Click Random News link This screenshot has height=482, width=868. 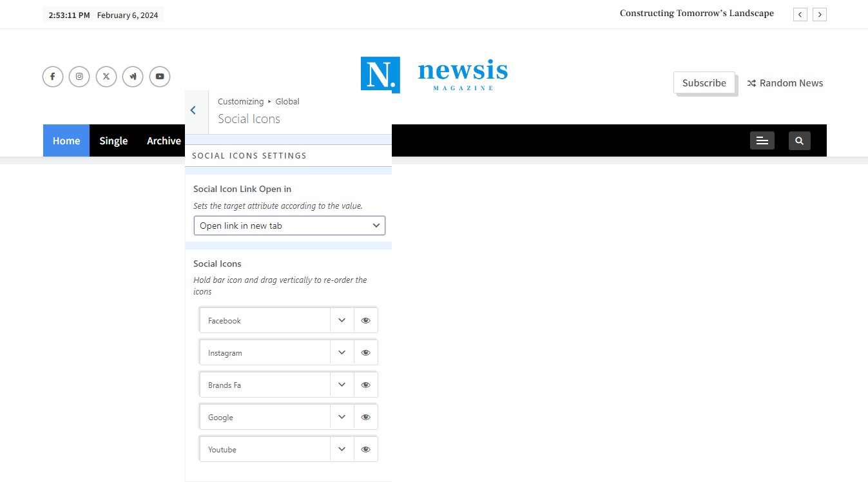[785, 82]
